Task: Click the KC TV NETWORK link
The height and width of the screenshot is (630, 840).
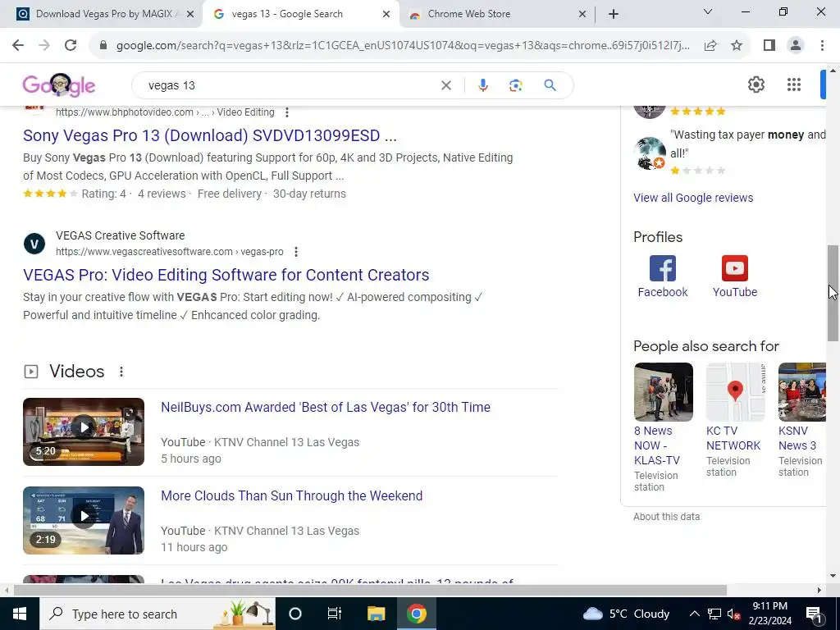Action: tap(733, 438)
